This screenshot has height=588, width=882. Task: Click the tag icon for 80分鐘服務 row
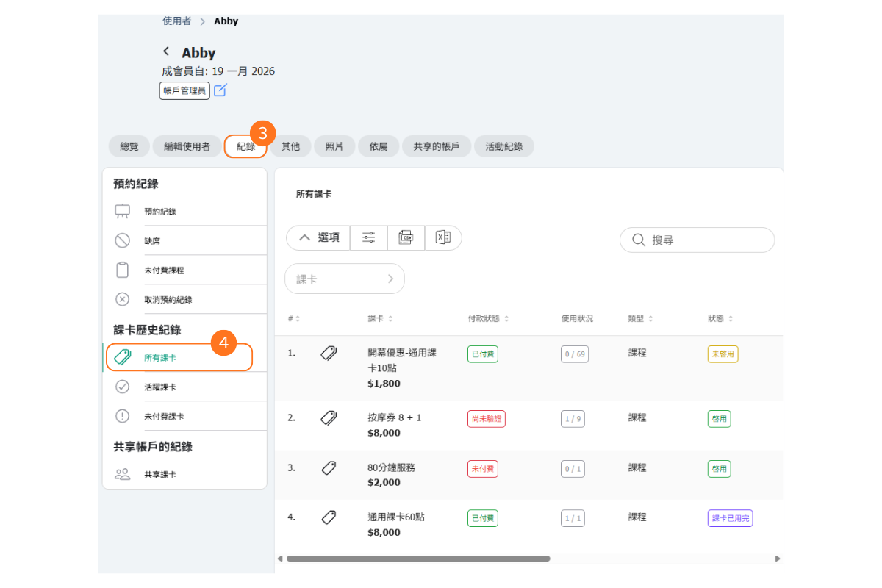(329, 467)
